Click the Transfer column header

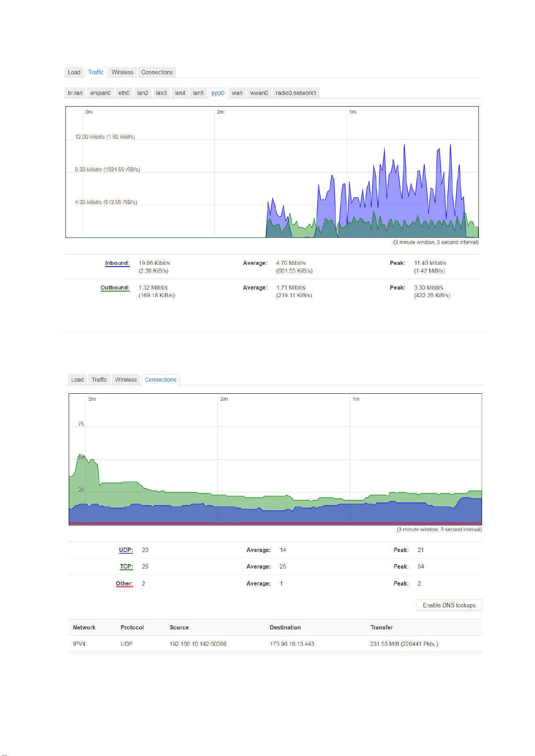click(x=381, y=628)
